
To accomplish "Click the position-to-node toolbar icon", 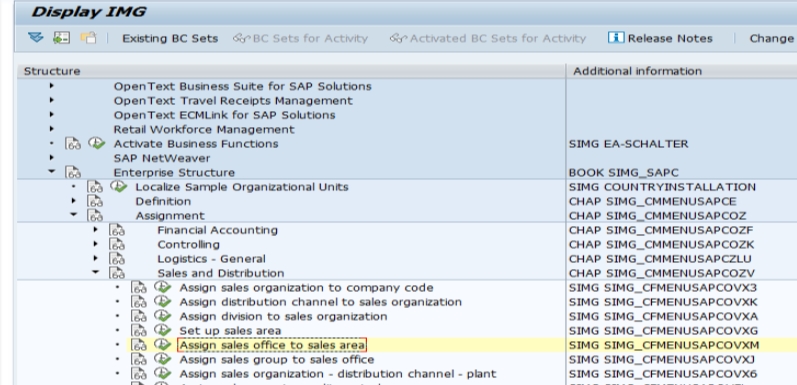I will click(x=62, y=38).
